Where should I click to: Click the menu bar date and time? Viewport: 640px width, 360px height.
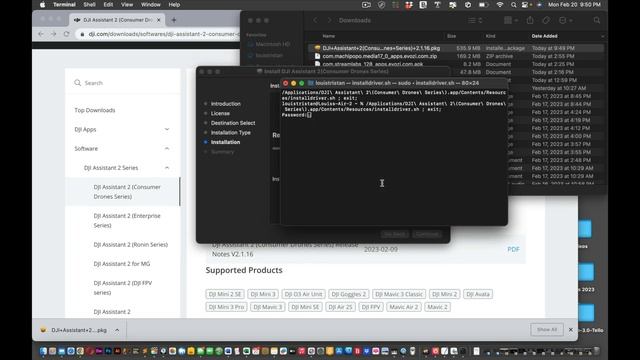tap(574, 5)
